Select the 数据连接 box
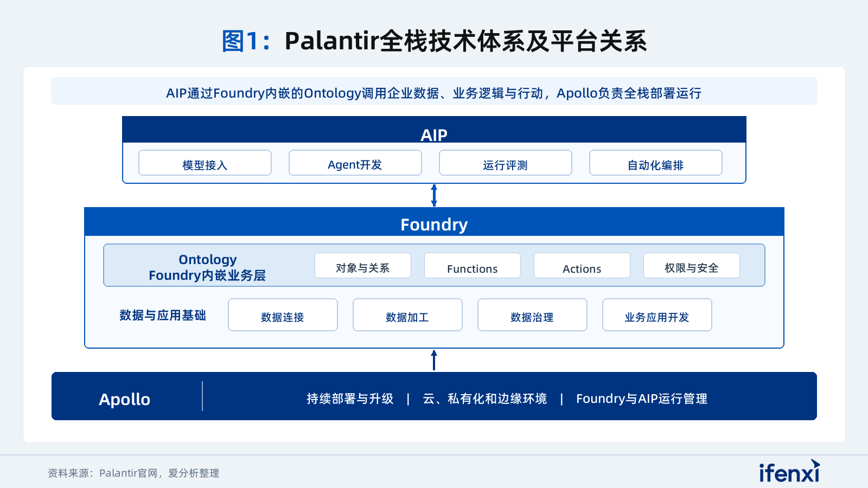 coord(283,314)
